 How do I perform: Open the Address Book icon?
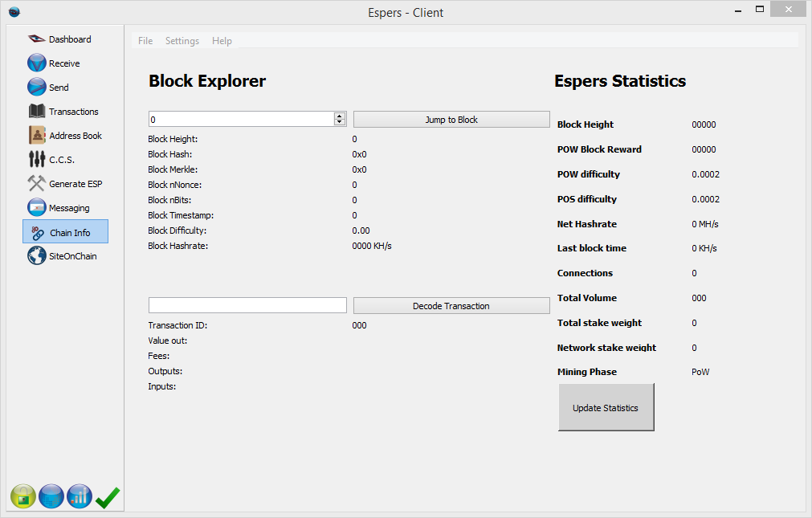tap(37, 135)
